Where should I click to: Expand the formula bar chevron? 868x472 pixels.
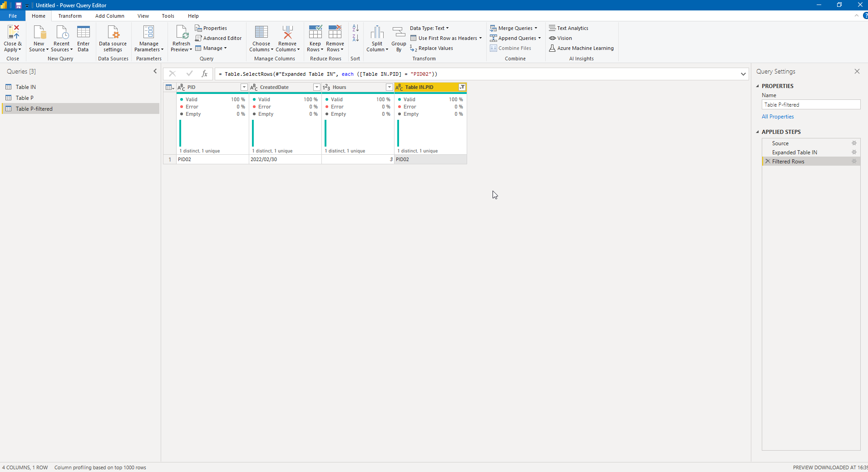pyautogui.click(x=743, y=74)
